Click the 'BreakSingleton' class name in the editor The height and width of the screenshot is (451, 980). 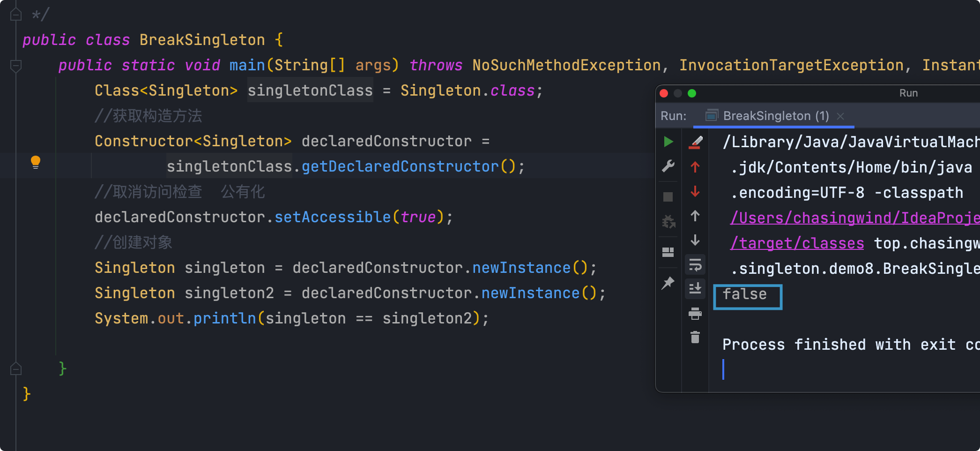pos(202,40)
